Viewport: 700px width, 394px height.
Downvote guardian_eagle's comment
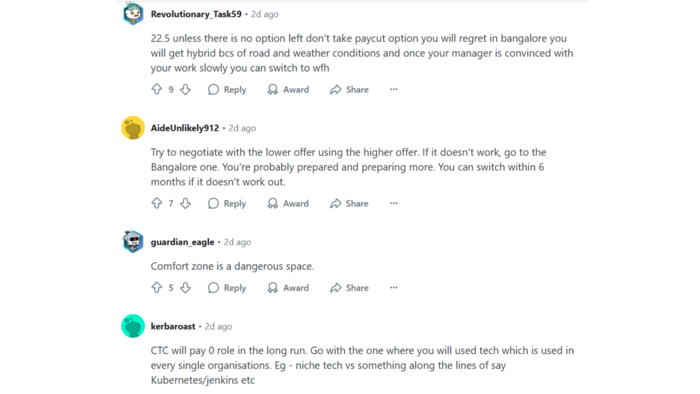[x=186, y=287]
